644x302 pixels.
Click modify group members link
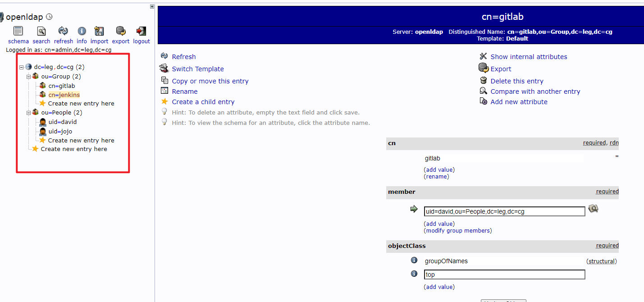[458, 231]
